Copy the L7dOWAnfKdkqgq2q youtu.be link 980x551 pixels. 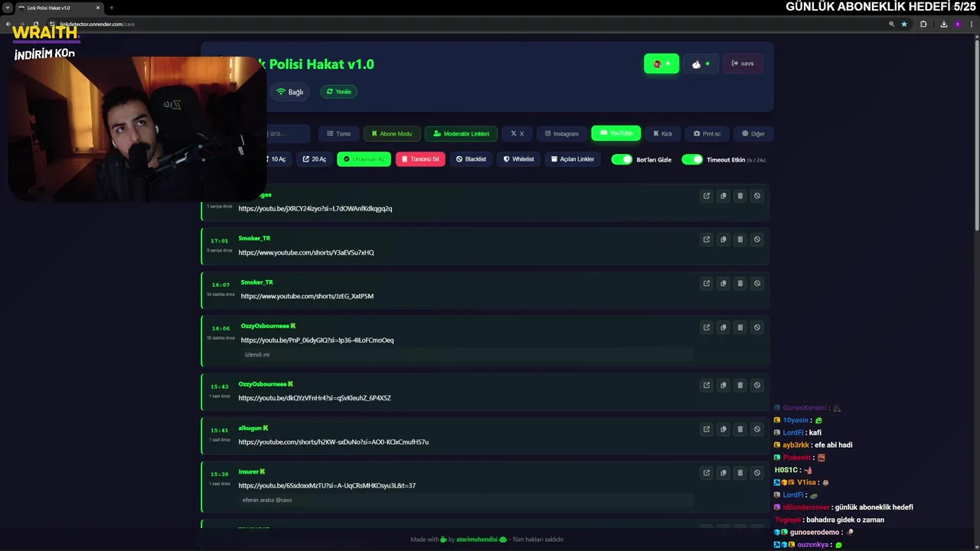[723, 196]
